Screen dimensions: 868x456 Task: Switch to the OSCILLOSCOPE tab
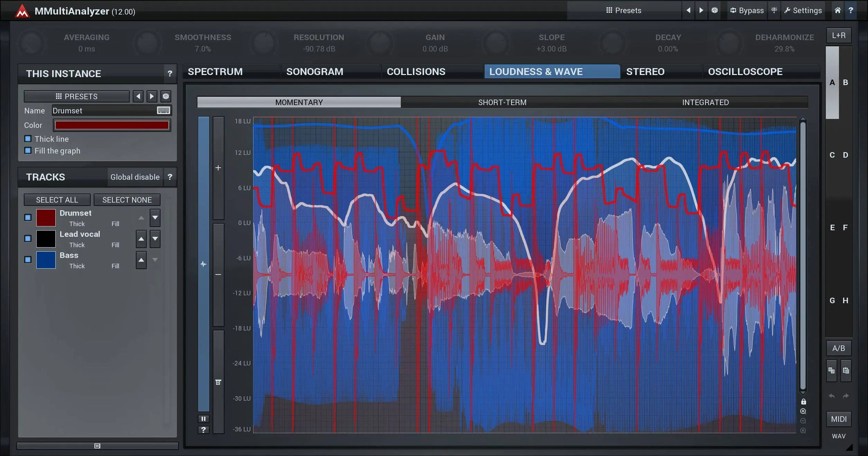pos(761,72)
